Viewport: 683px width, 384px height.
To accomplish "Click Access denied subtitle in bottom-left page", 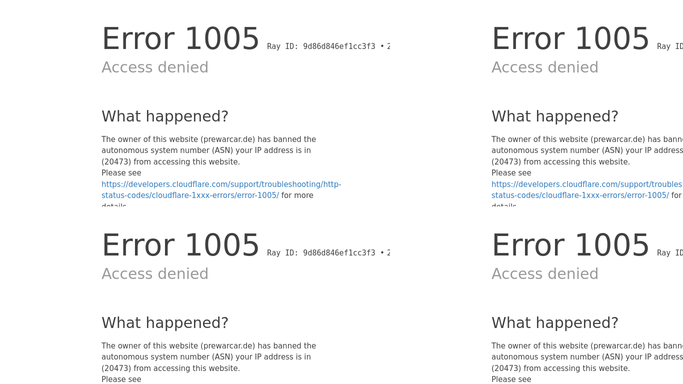I will pyautogui.click(x=155, y=273).
